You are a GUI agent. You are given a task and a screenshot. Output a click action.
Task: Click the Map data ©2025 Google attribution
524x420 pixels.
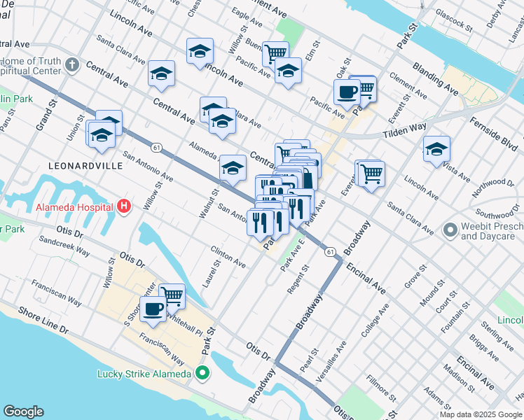pyautogui.click(x=481, y=414)
